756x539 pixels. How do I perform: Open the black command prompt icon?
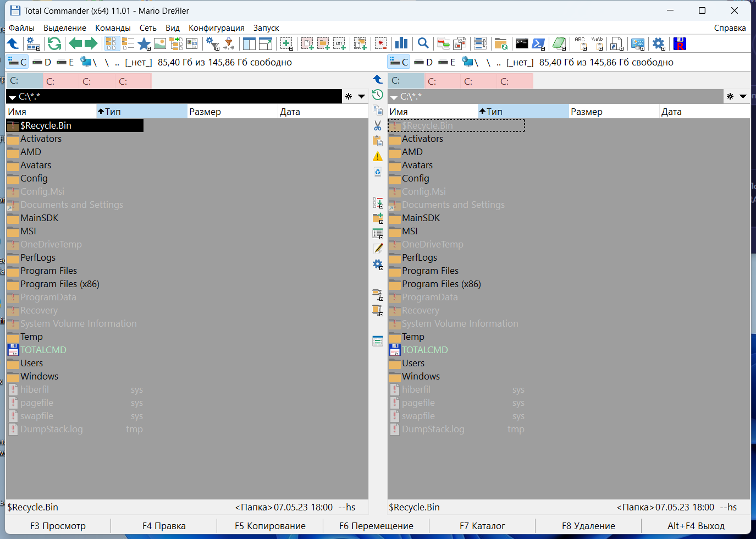[522, 43]
